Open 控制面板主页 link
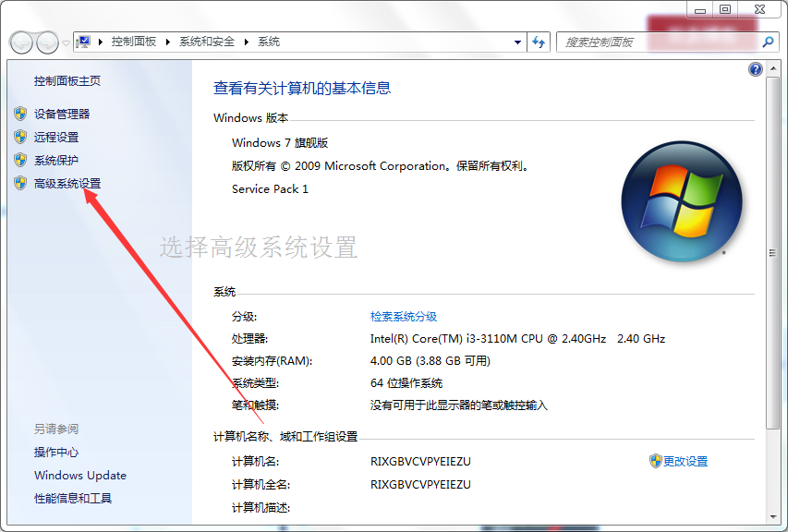 click(x=67, y=81)
